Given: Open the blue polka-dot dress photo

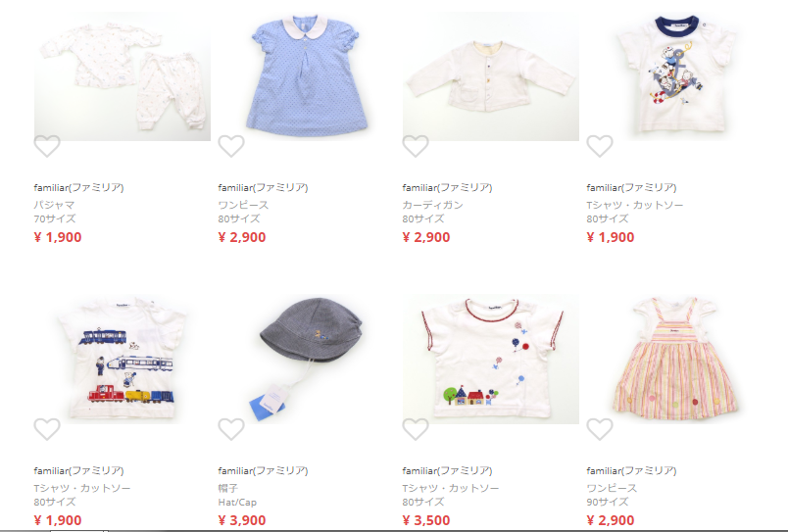Looking at the screenshot, I should pyautogui.click(x=307, y=76).
